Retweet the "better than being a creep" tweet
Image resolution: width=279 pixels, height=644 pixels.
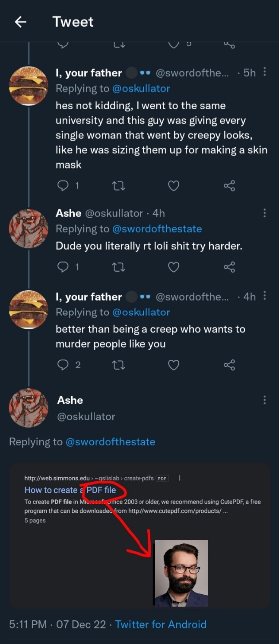click(118, 365)
